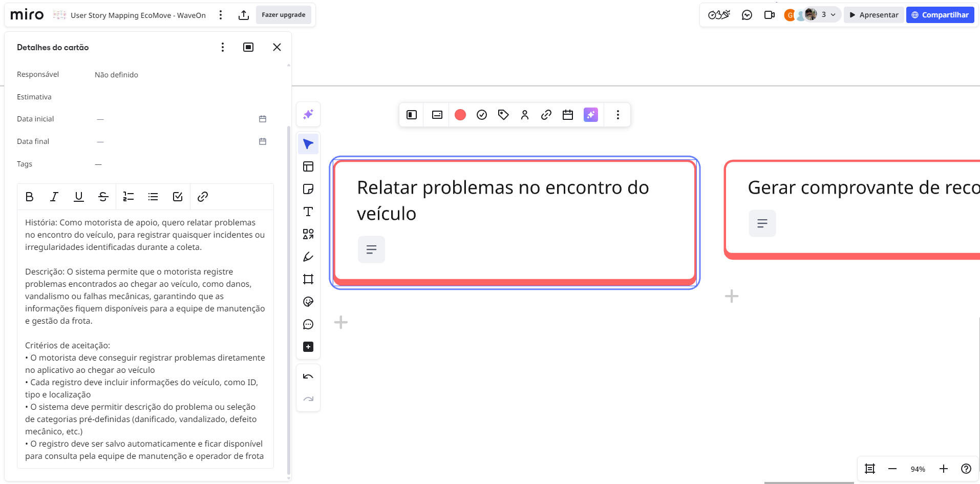The height and width of the screenshot is (484, 980).
Task: Click the Fazer upgrade button
Action: (283, 15)
